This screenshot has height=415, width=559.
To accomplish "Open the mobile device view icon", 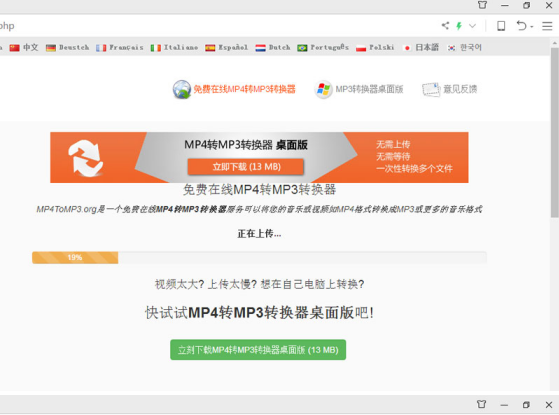I will [501, 26].
